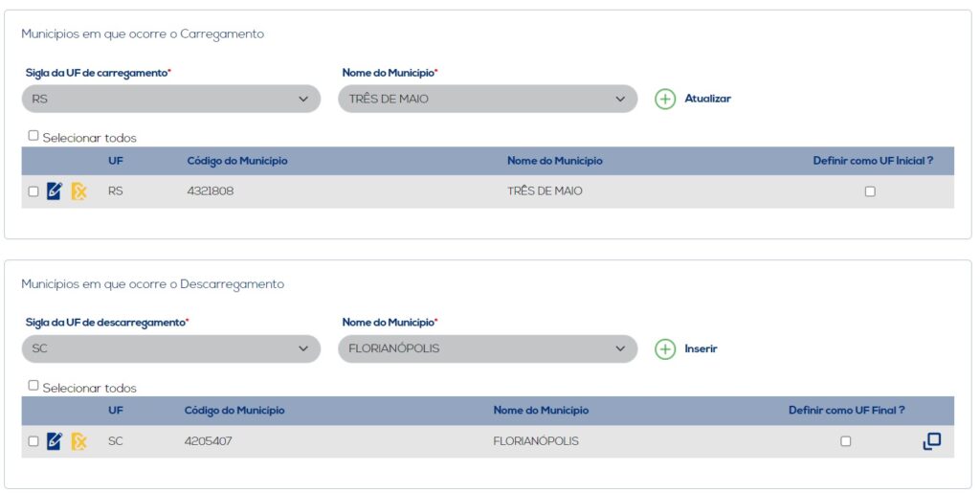Click the copy icon in the FLORIANÓPOLIS row

[931, 441]
